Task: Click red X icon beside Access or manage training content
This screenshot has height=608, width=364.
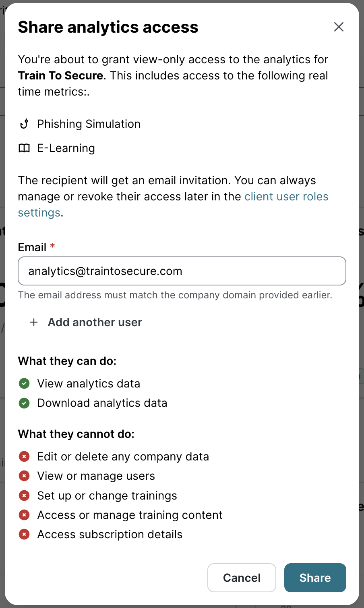Action: point(24,515)
